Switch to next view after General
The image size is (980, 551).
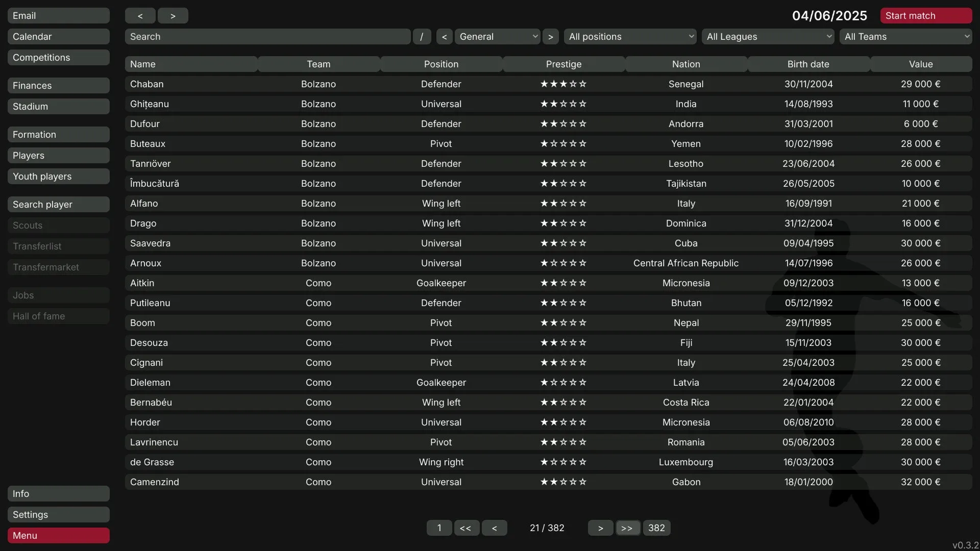click(550, 37)
